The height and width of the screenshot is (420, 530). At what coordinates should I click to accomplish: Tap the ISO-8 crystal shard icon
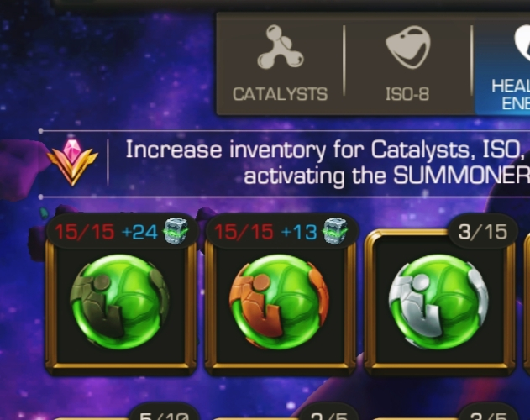pos(408,47)
